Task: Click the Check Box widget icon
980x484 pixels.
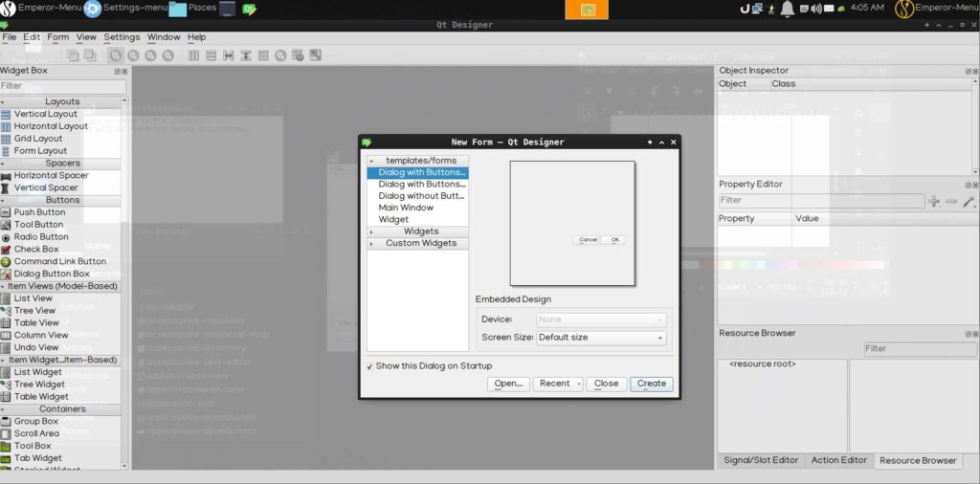Action: 6,250
